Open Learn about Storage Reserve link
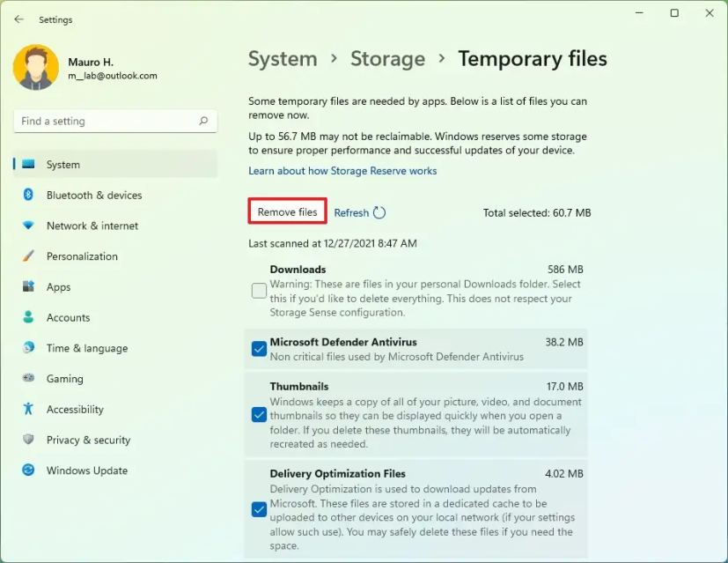Screen dimensions: 728x563 (342, 171)
